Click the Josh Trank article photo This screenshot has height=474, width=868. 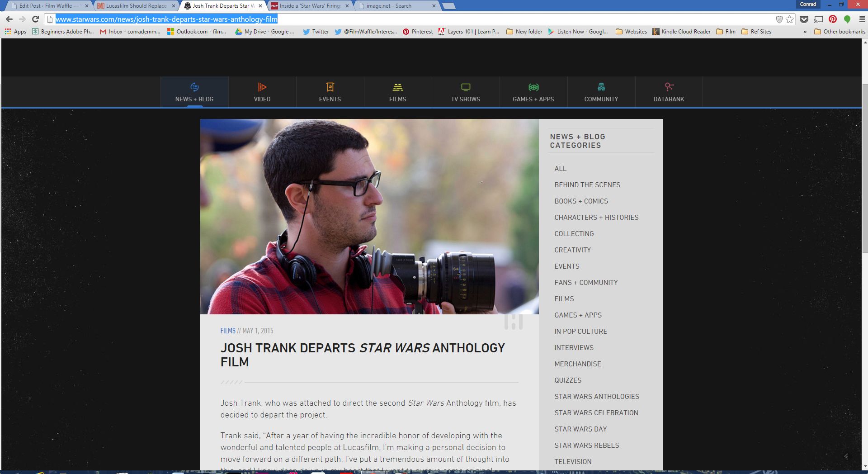369,217
